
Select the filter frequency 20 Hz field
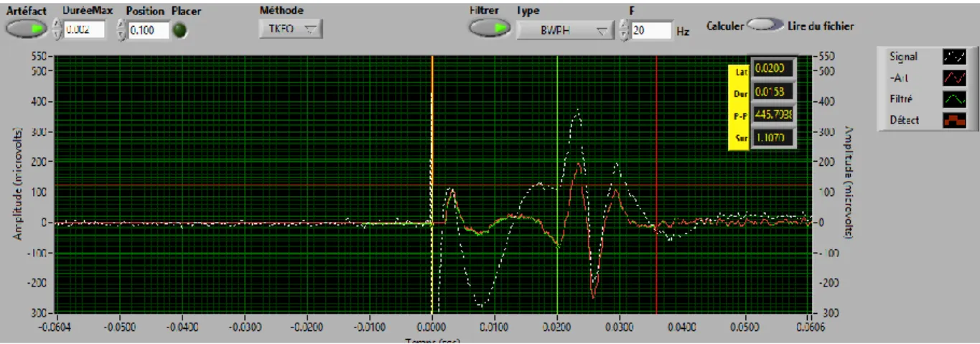tap(650, 30)
